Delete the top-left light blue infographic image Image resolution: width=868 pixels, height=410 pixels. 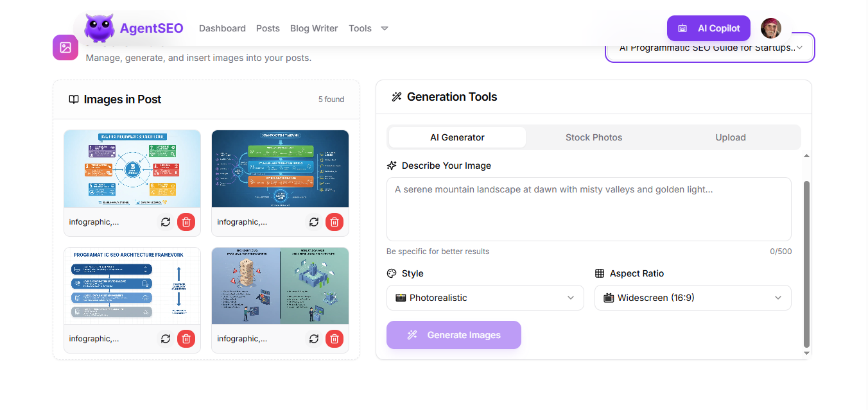[x=186, y=222]
